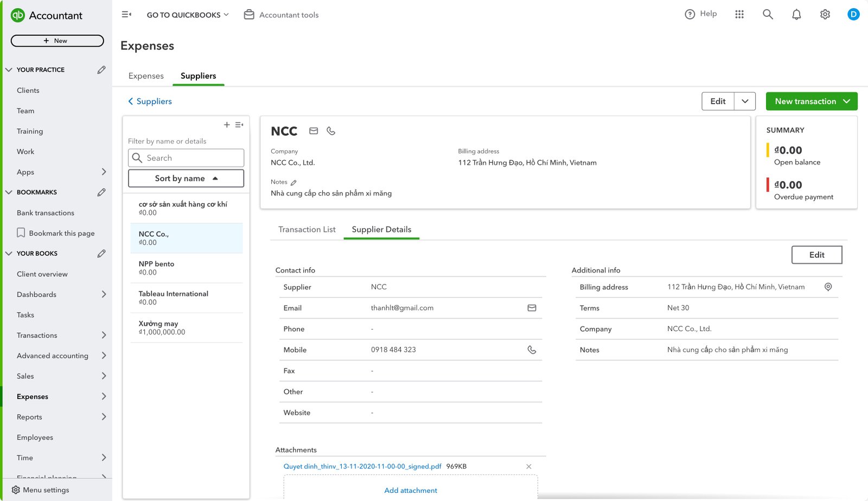Collapse Your Practice section

pos(9,69)
